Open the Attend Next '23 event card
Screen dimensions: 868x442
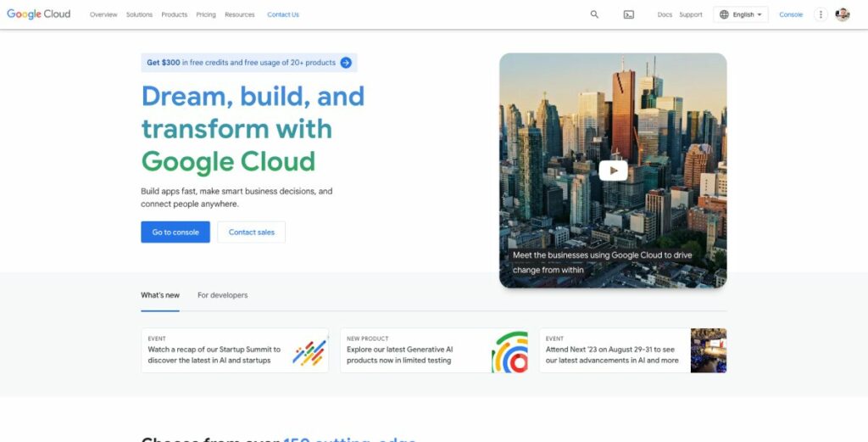(x=632, y=350)
